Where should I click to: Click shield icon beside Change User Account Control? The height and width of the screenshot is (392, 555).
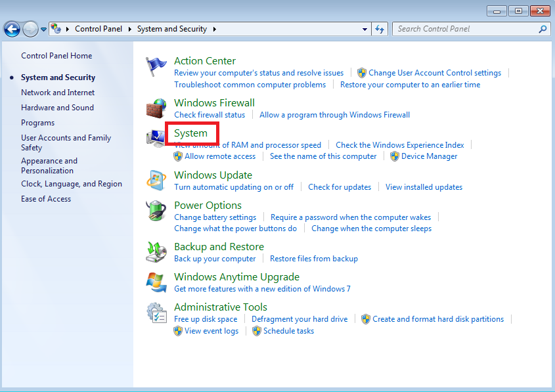click(x=362, y=73)
